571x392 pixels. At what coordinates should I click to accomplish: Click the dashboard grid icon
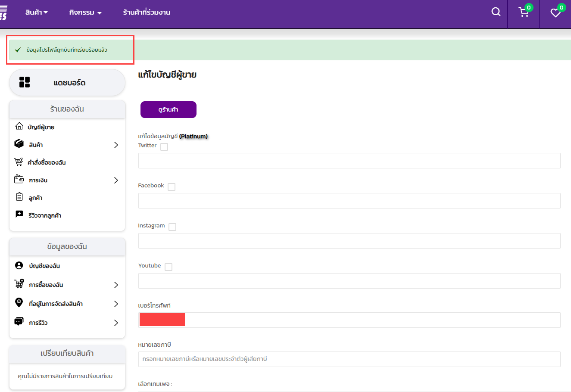click(x=25, y=82)
